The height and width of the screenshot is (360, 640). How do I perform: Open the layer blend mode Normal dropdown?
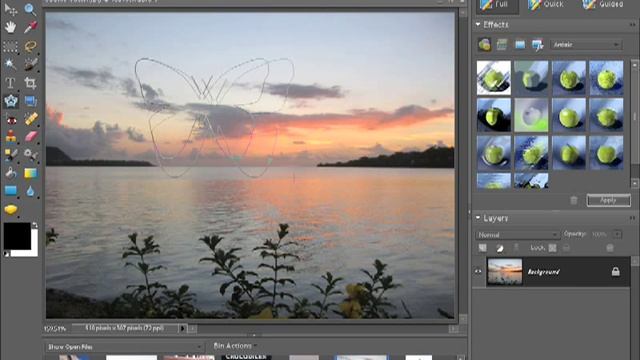[518, 235]
